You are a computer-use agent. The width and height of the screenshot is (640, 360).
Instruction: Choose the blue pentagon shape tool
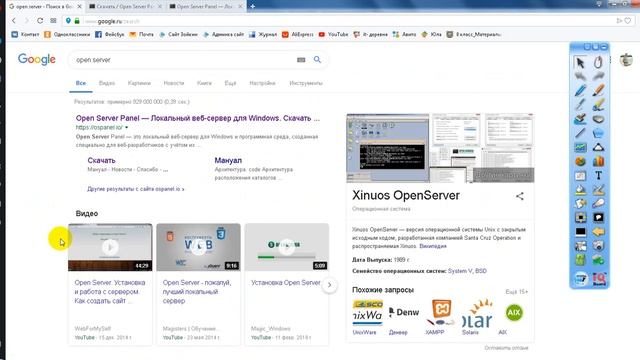[598, 133]
